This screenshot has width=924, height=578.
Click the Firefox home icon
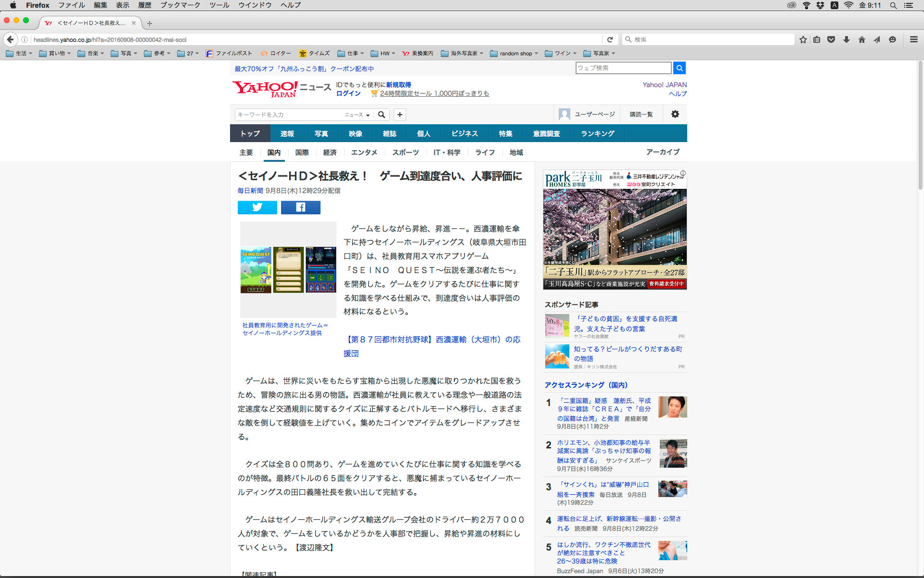click(x=861, y=39)
